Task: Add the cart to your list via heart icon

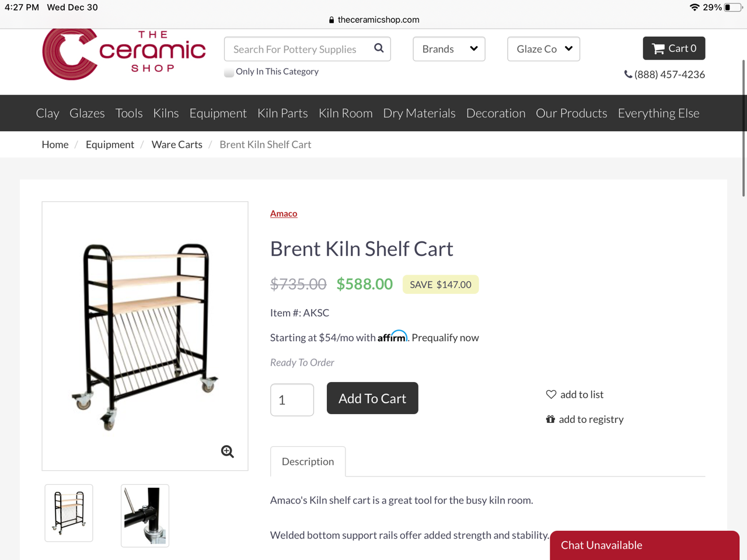Action: [551, 394]
